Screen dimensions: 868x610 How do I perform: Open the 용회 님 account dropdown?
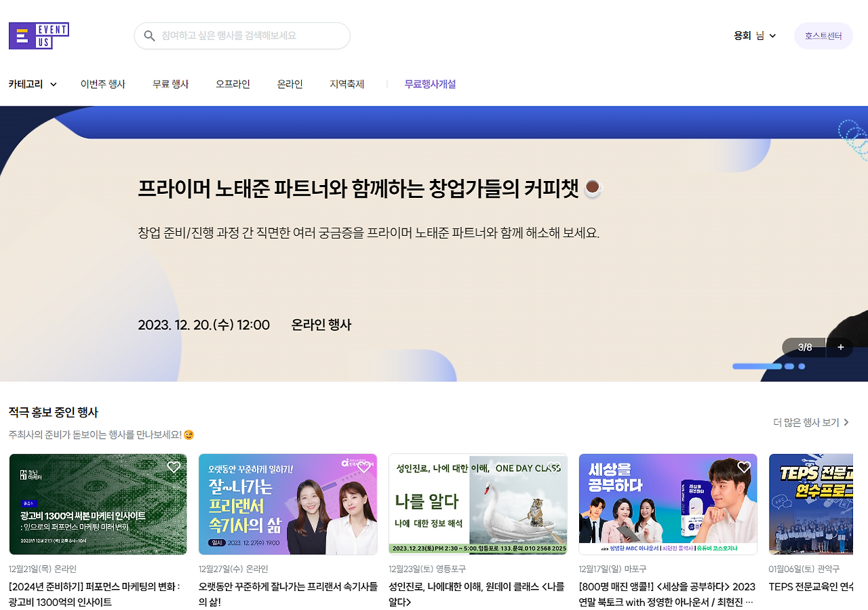[754, 36]
